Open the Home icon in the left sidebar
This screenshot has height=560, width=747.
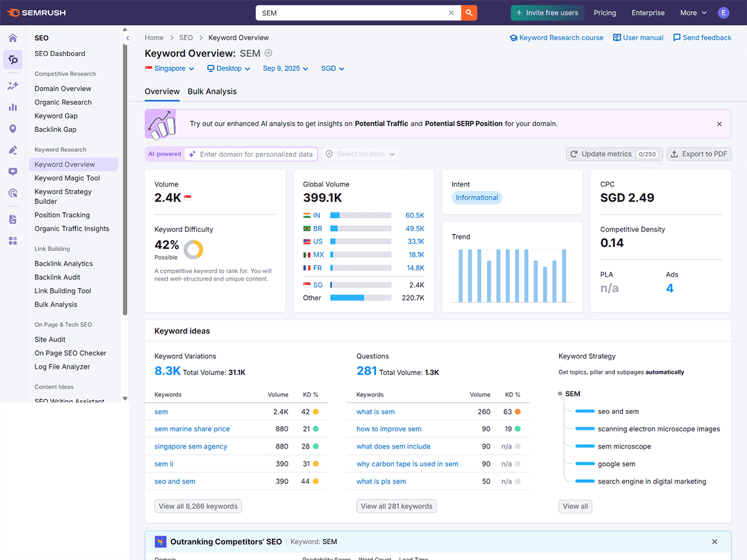12,37
